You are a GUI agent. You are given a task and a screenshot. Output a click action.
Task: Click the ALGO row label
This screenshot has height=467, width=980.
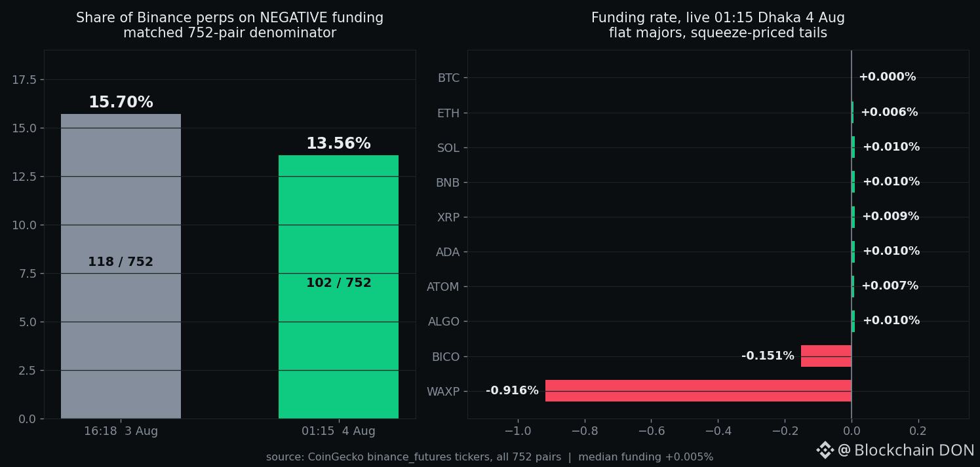444,322
